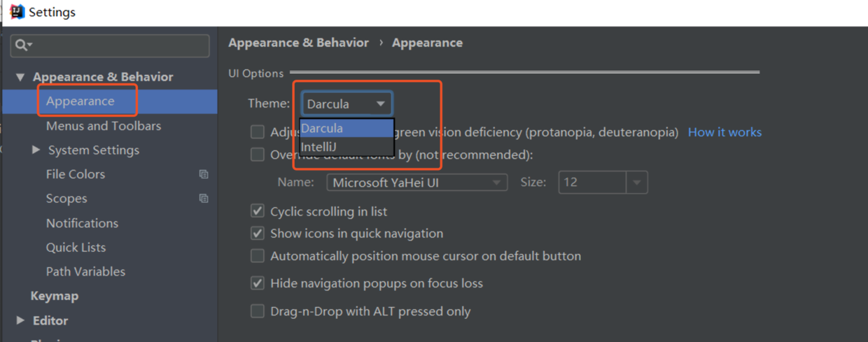This screenshot has width=868, height=342.
Task: Click the search magnifier icon in settings
Action: [22, 45]
